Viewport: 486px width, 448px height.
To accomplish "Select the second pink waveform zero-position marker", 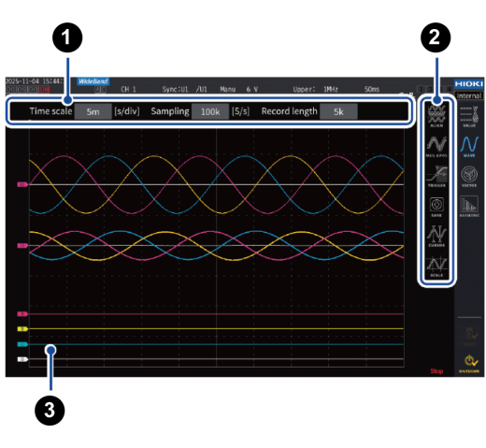I will coord(22,246).
